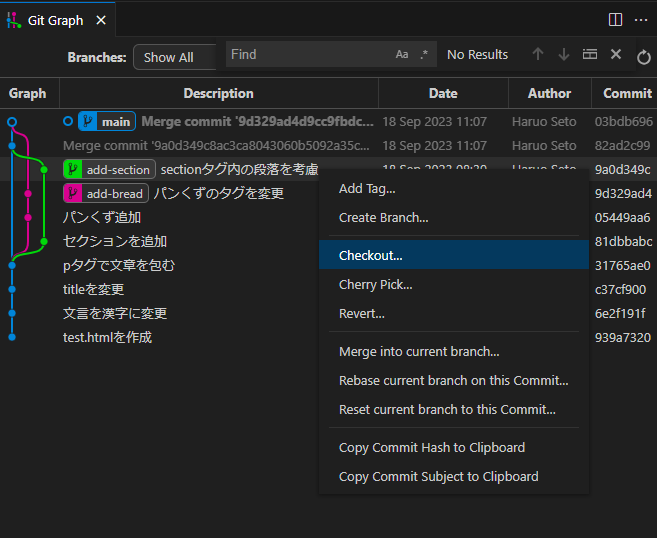The image size is (657, 538).
Task: Choose Merge into current branch...
Action: coord(454,351)
